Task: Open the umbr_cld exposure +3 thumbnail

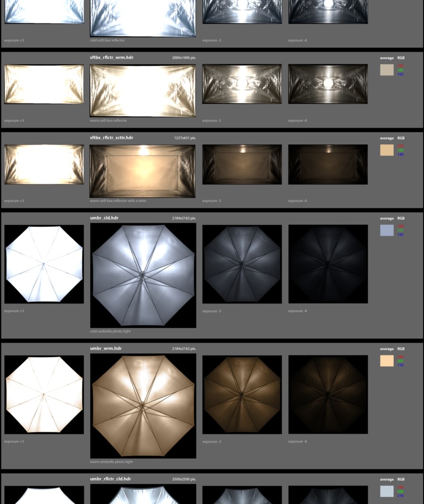Action: [x=44, y=264]
